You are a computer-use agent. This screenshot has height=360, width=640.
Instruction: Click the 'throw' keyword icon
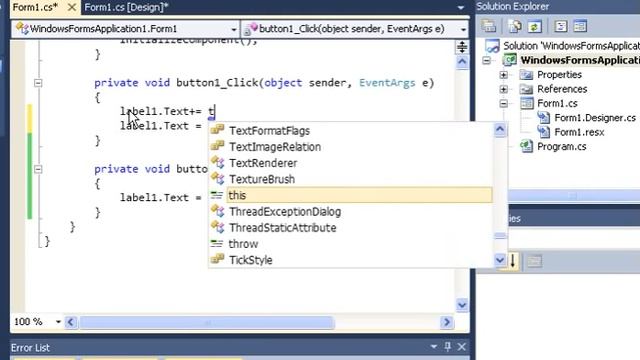[x=217, y=244]
